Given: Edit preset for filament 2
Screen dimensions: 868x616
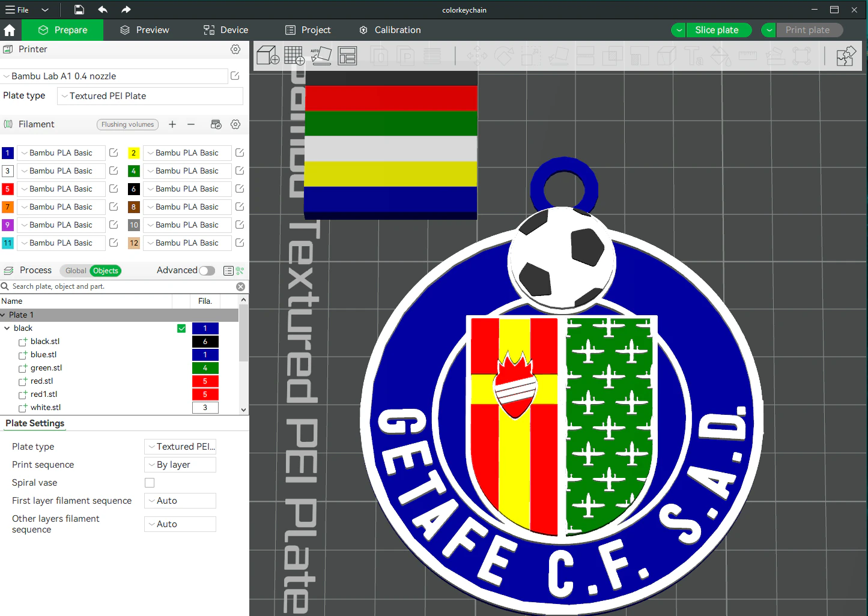Looking at the screenshot, I should click(x=240, y=153).
